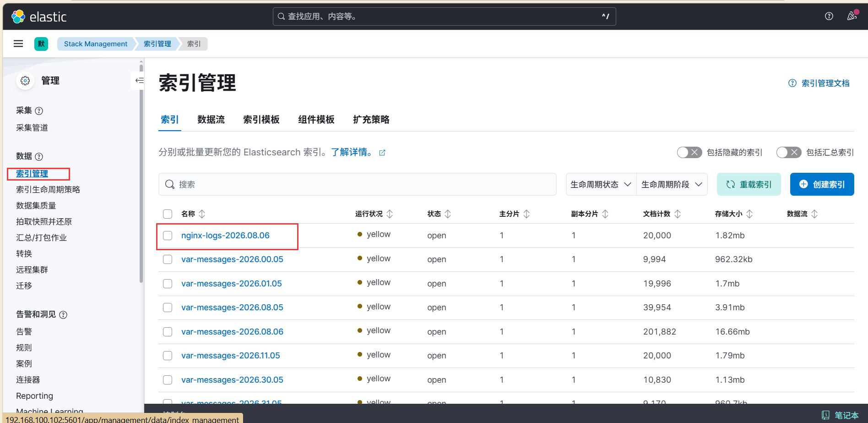
Task: Sort table by 副本分片 column arrows
Action: pos(605,214)
